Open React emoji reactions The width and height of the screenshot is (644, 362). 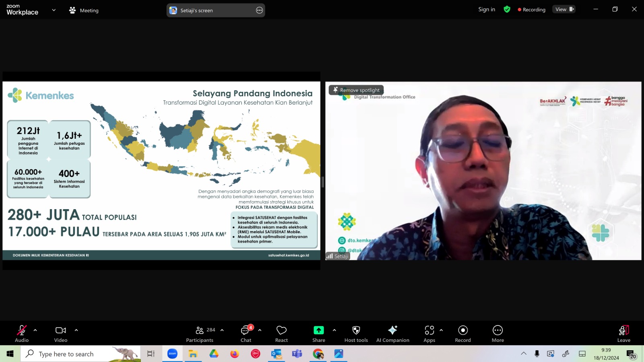click(281, 334)
